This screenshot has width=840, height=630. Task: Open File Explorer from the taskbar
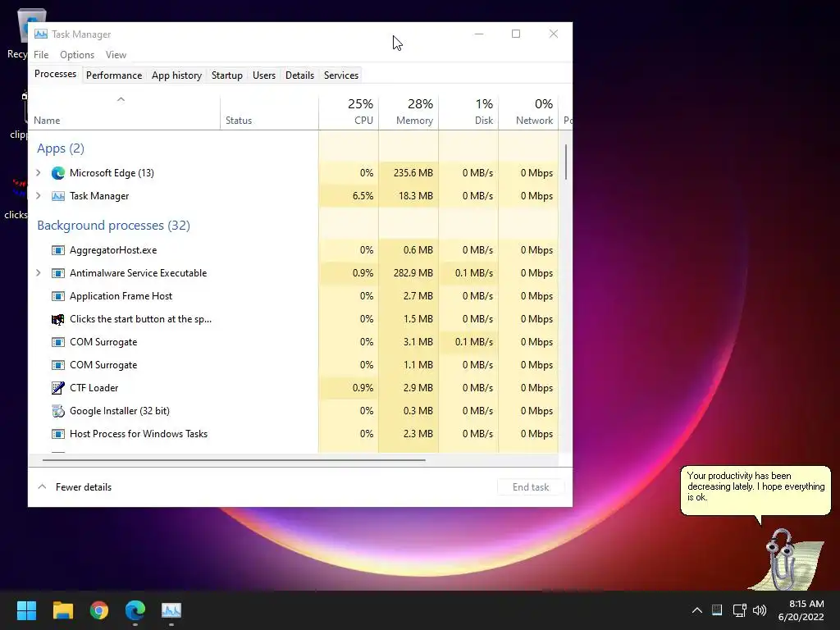coord(62,610)
